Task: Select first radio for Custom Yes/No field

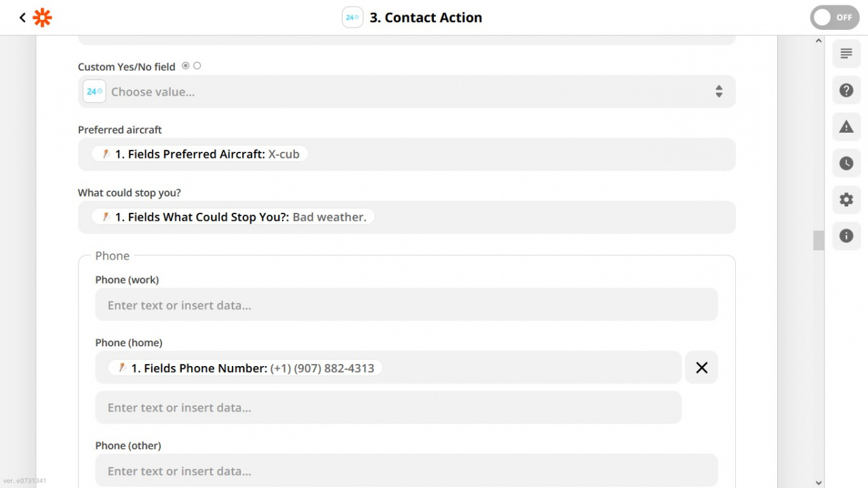Action: click(x=186, y=66)
